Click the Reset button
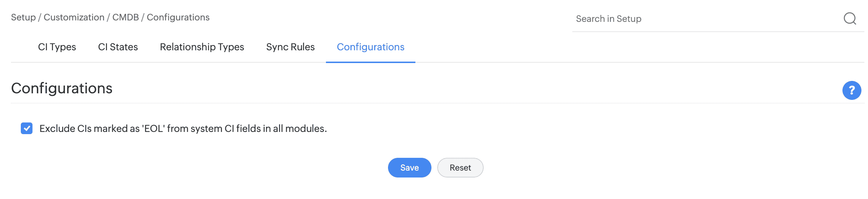The height and width of the screenshot is (199, 868). click(x=460, y=168)
